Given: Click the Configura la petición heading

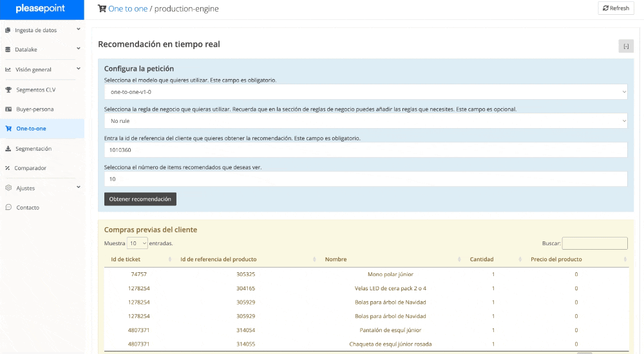Looking at the screenshot, I should (139, 69).
